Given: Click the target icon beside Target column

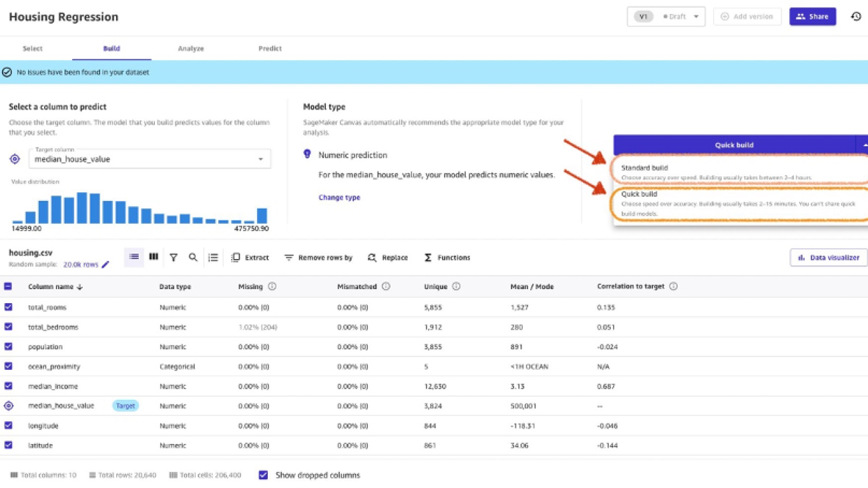Looking at the screenshot, I should coord(15,160).
